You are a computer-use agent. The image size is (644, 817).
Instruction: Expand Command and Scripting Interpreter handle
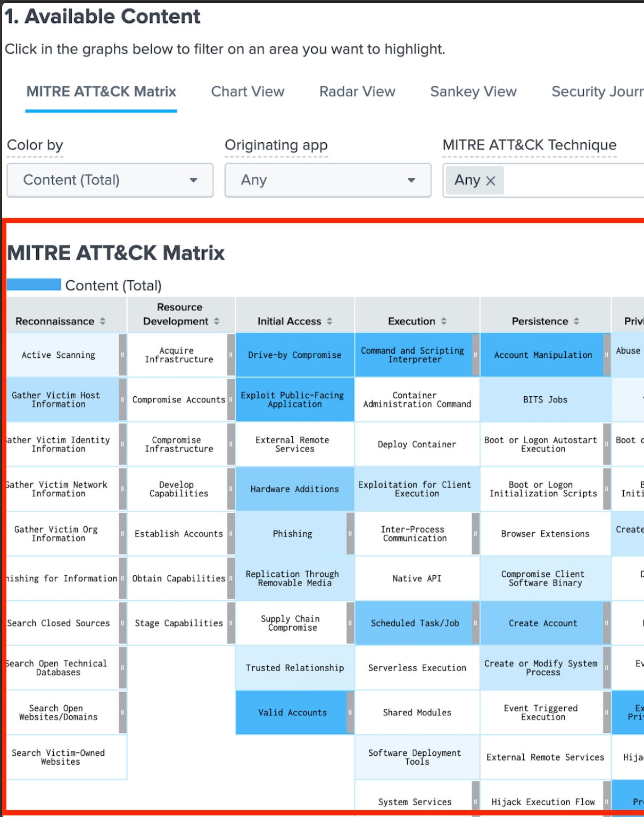click(x=476, y=355)
